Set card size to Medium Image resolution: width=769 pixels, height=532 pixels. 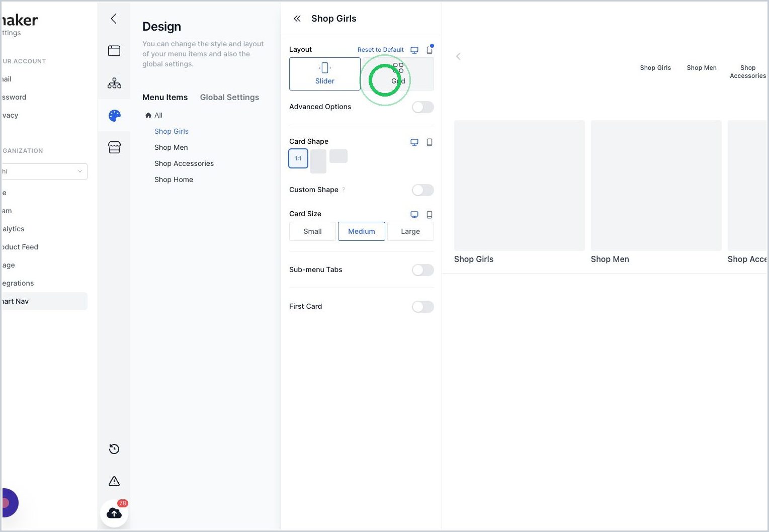click(x=362, y=231)
